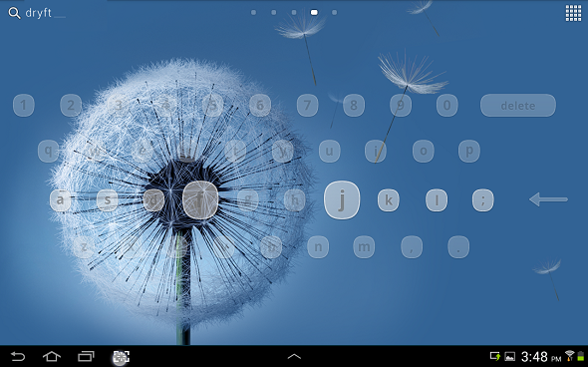
Task: Hit the y key
Action: click(x=282, y=152)
